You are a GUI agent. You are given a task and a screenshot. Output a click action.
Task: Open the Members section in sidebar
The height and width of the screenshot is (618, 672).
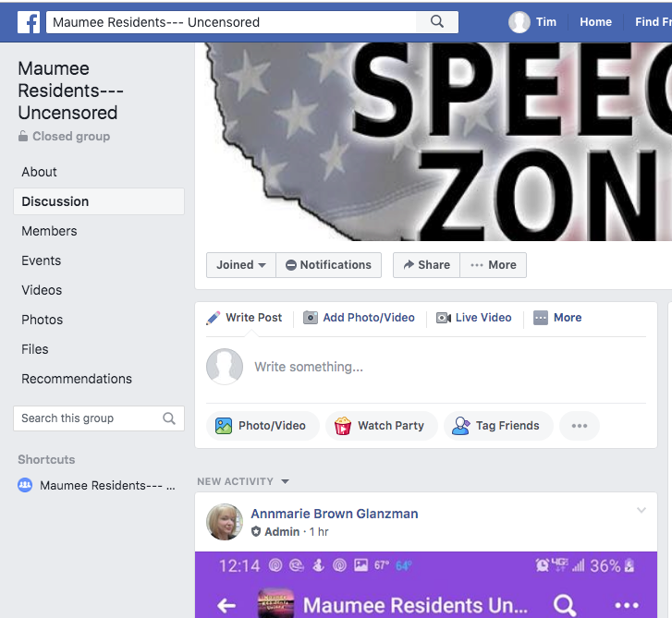(x=49, y=231)
